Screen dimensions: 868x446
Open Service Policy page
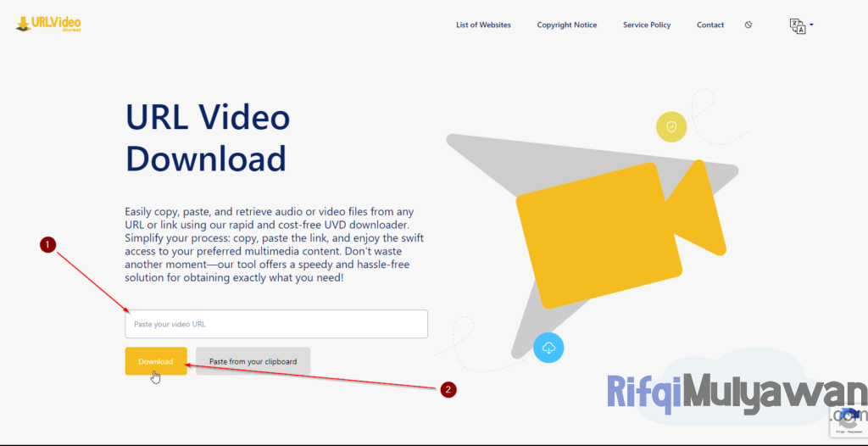(x=647, y=25)
